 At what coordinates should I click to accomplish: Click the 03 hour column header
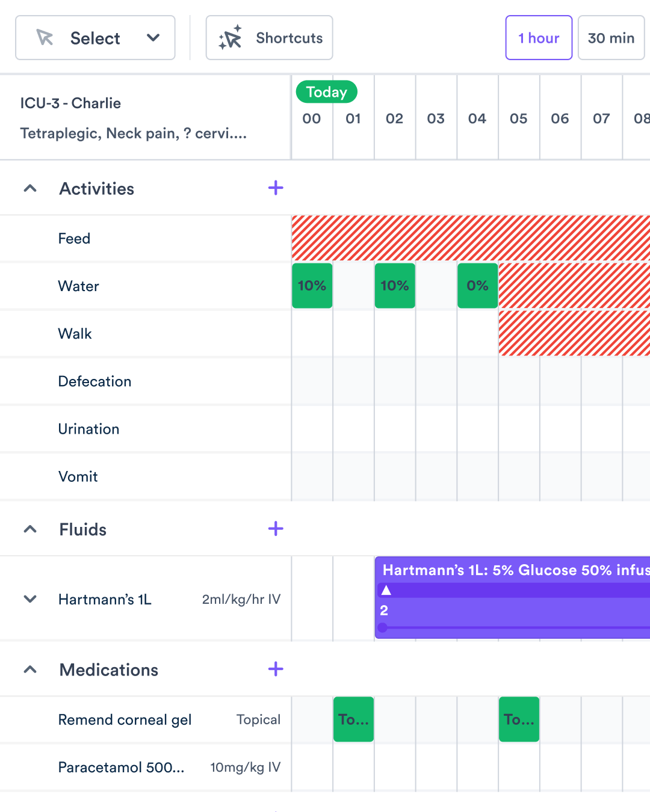coord(436,118)
